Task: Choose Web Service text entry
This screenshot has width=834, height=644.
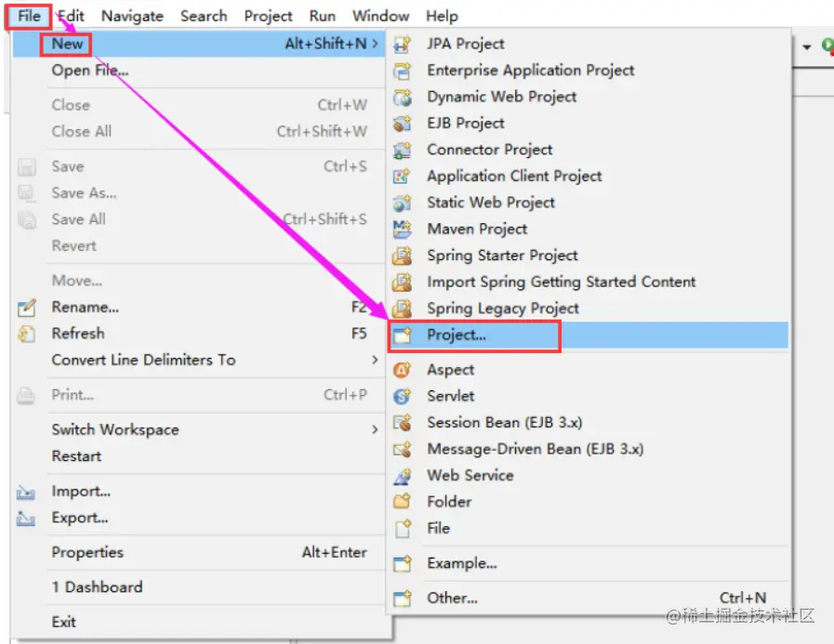Action: [470, 476]
